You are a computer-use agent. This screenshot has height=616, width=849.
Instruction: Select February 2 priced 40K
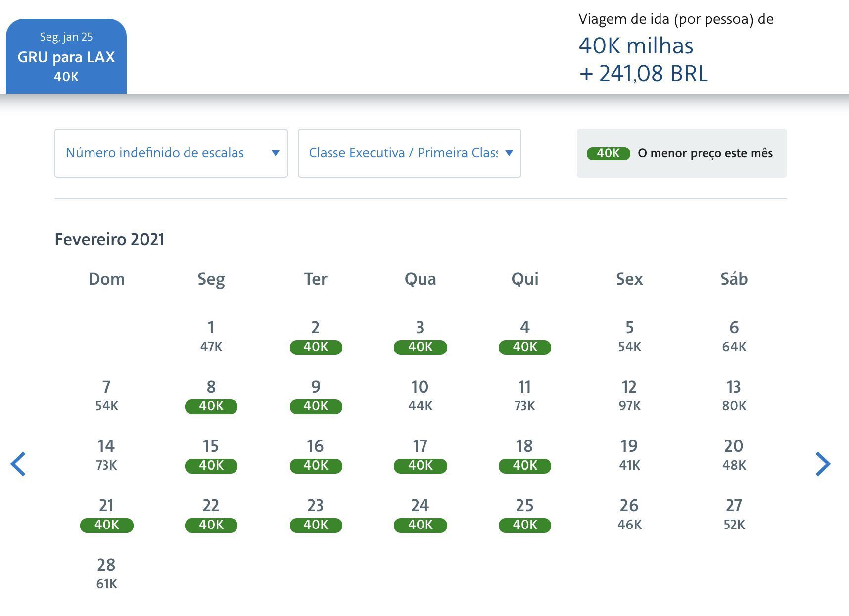click(x=316, y=336)
